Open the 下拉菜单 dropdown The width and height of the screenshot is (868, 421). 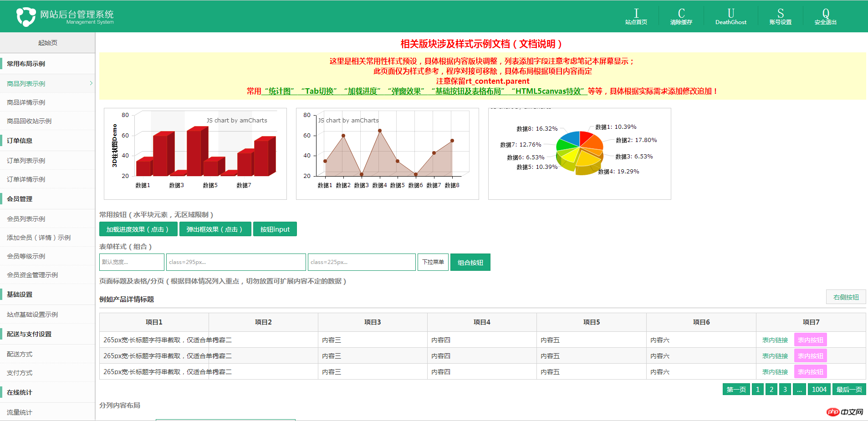pos(433,262)
